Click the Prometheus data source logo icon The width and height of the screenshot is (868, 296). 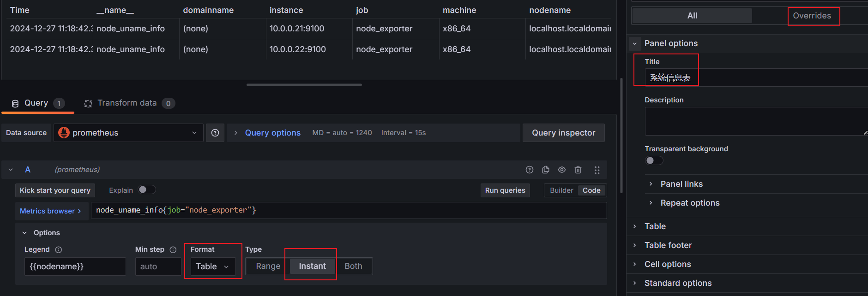pos(64,133)
